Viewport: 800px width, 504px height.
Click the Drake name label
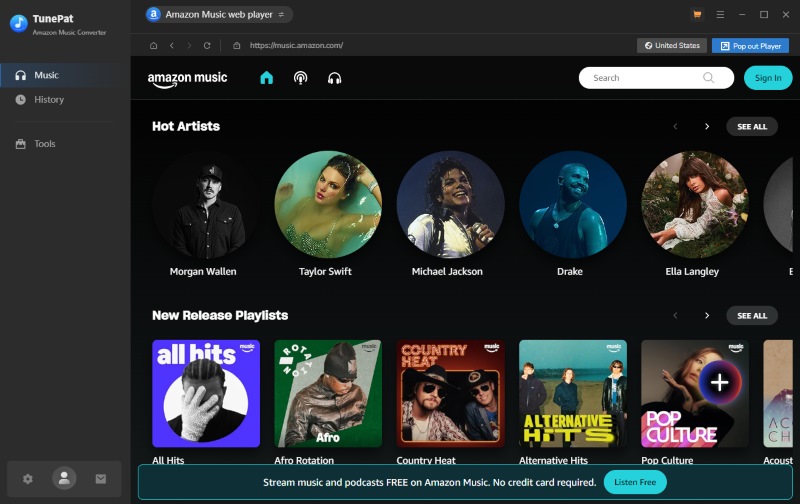(x=569, y=271)
